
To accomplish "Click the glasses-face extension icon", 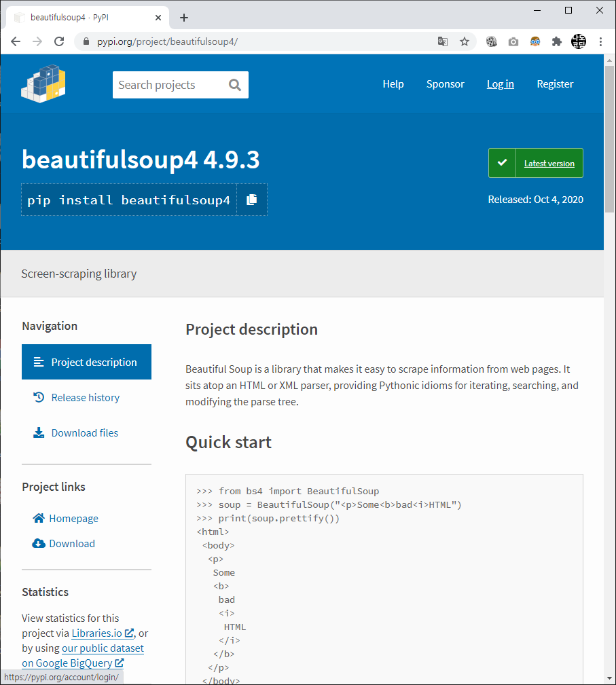I will pos(535,41).
